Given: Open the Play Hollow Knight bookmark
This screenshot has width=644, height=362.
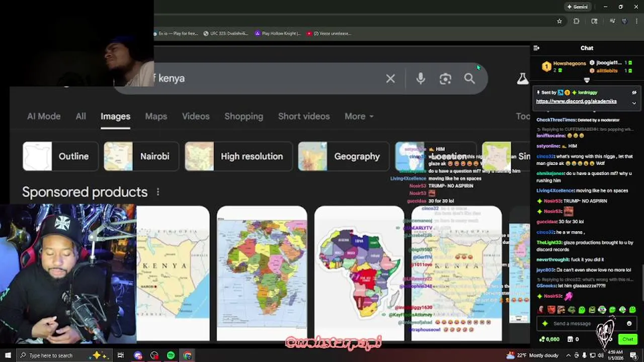Looking at the screenshot, I should (x=278, y=34).
